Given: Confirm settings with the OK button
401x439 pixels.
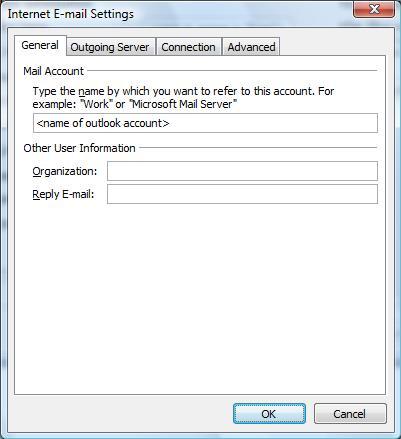Looking at the screenshot, I should click(x=269, y=414).
